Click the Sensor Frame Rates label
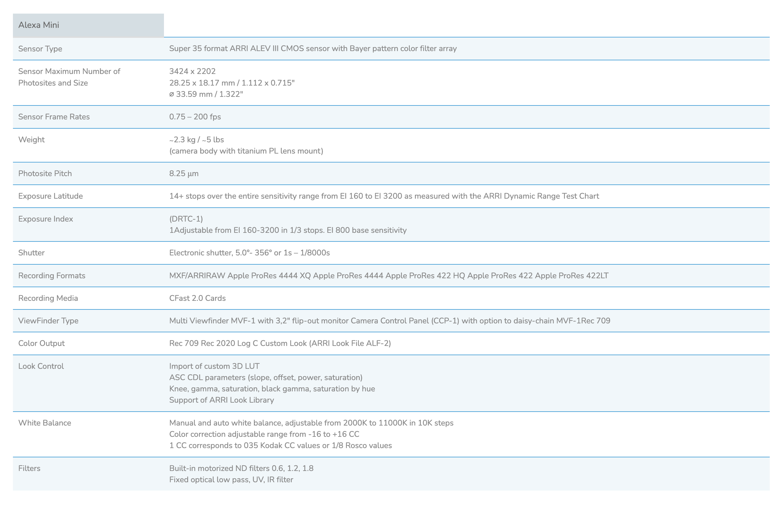The width and height of the screenshot is (770, 532). tap(54, 117)
